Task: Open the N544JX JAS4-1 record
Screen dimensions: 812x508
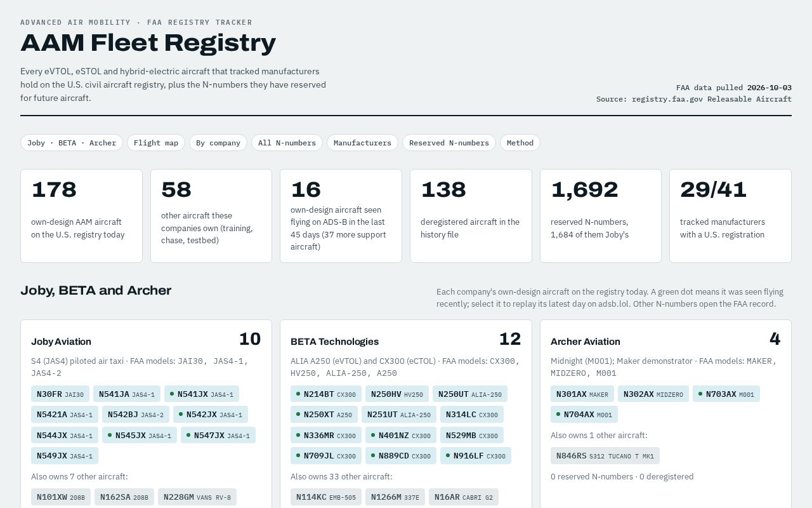Action: [x=65, y=435]
